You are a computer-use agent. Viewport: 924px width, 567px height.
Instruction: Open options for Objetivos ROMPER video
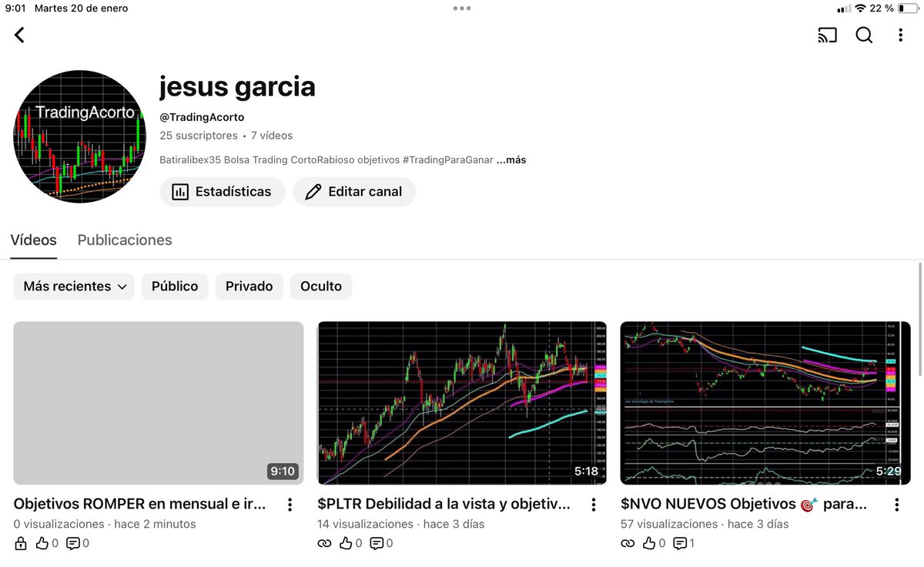coord(290,505)
